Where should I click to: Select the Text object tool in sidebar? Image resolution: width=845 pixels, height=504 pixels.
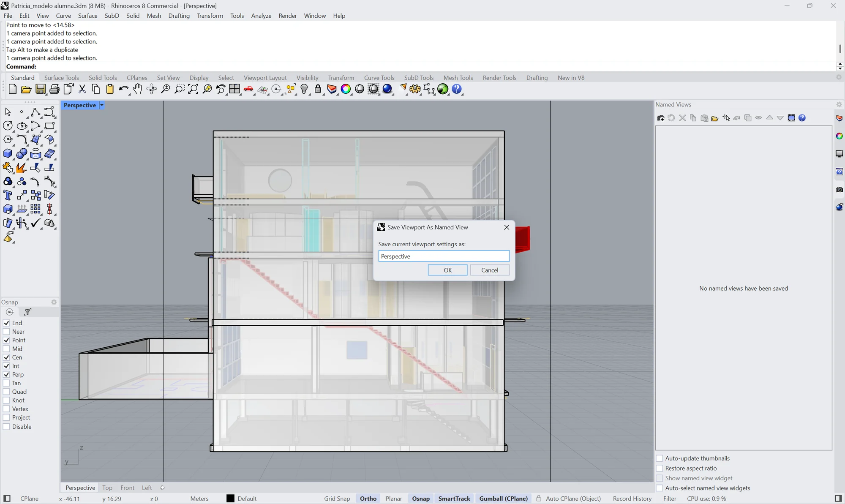tap(8, 195)
